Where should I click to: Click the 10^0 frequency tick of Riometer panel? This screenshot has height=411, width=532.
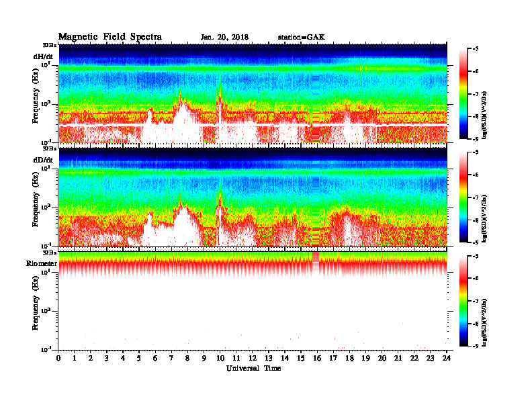[x=46, y=311]
